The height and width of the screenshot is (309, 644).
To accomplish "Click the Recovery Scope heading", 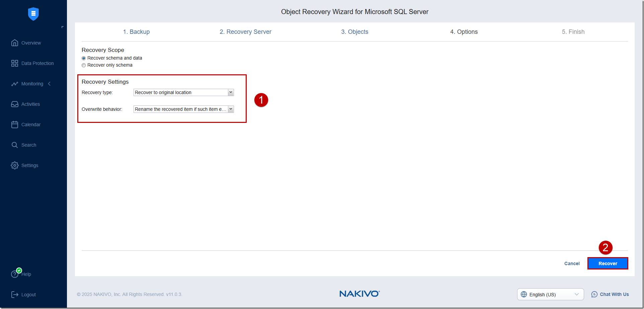I will [103, 50].
